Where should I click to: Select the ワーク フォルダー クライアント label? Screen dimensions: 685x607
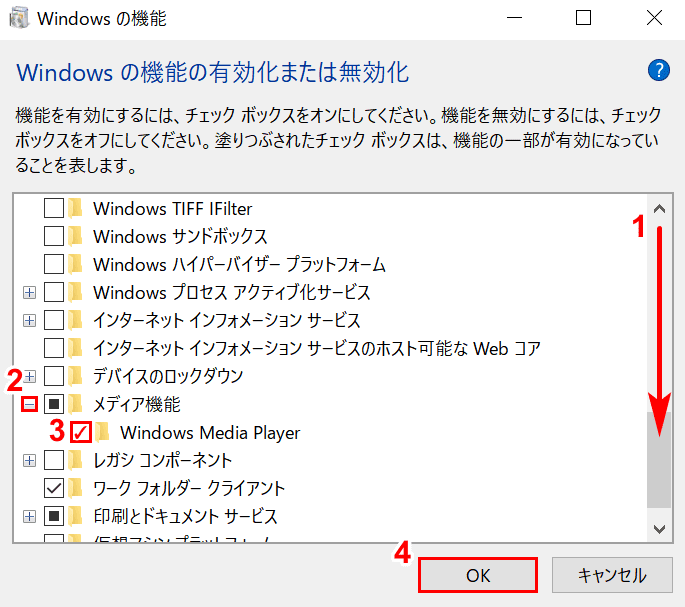[x=189, y=488]
